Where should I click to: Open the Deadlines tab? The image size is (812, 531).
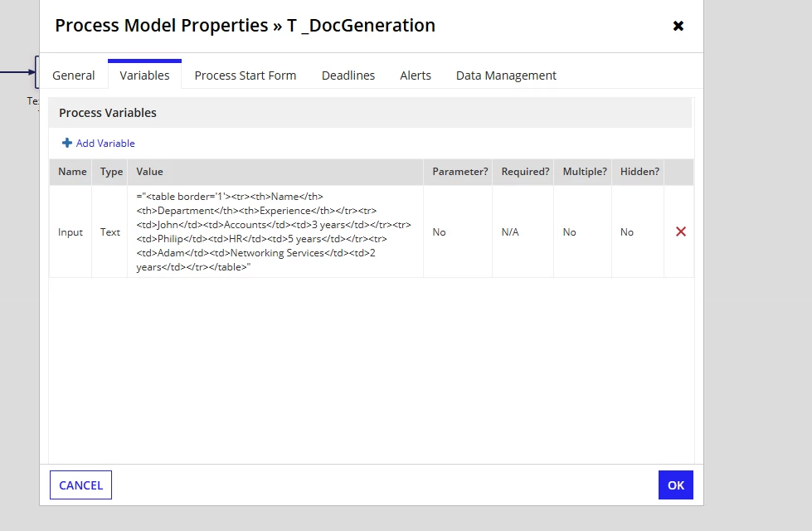tap(348, 76)
